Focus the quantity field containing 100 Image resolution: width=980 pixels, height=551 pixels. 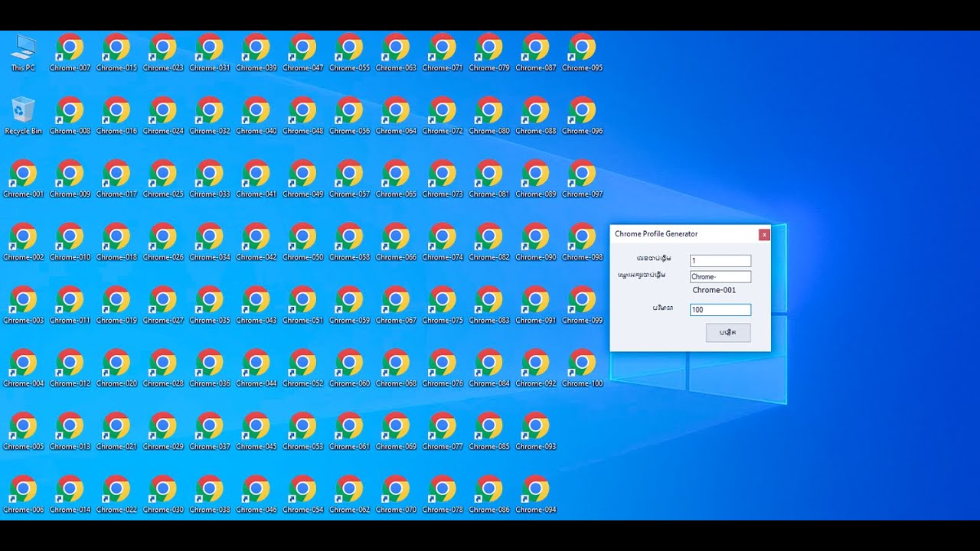(720, 310)
